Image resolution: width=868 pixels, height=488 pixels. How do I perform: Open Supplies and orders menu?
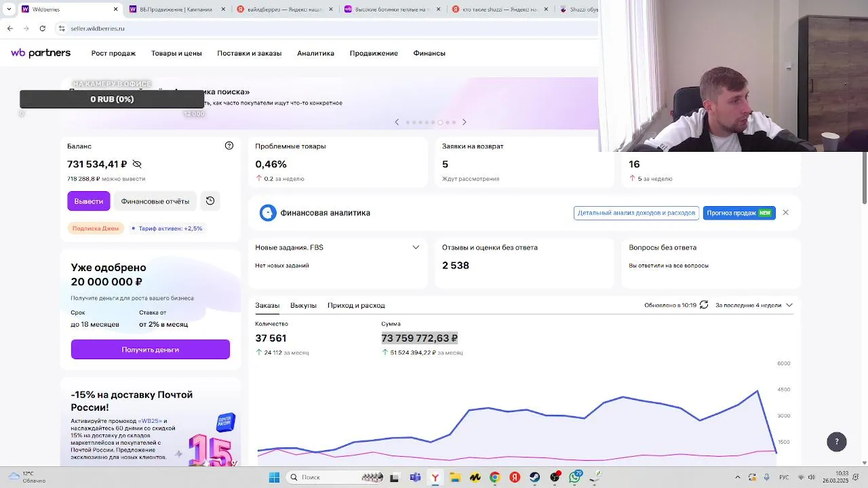pyautogui.click(x=249, y=53)
